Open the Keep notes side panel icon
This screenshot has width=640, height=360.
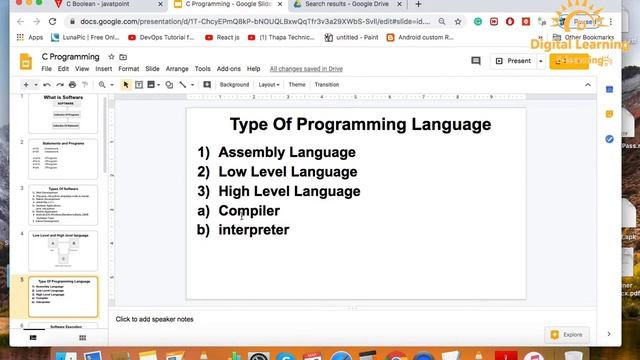point(609,114)
